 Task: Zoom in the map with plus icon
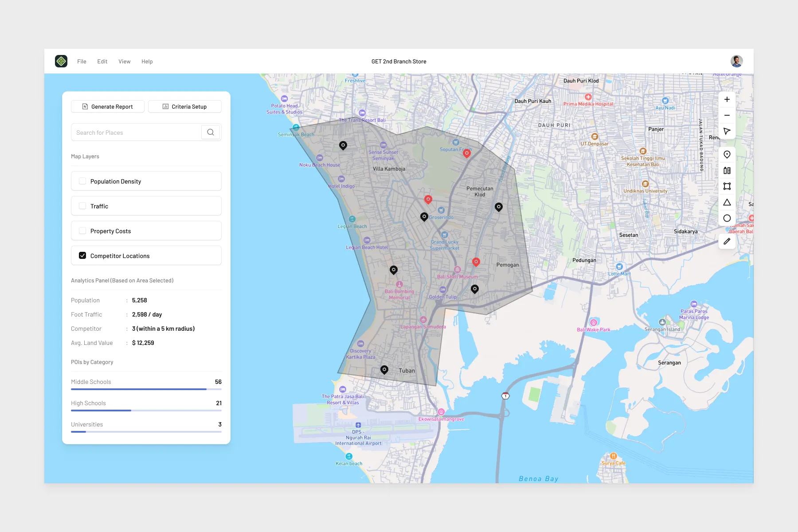(x=727, y=99)
